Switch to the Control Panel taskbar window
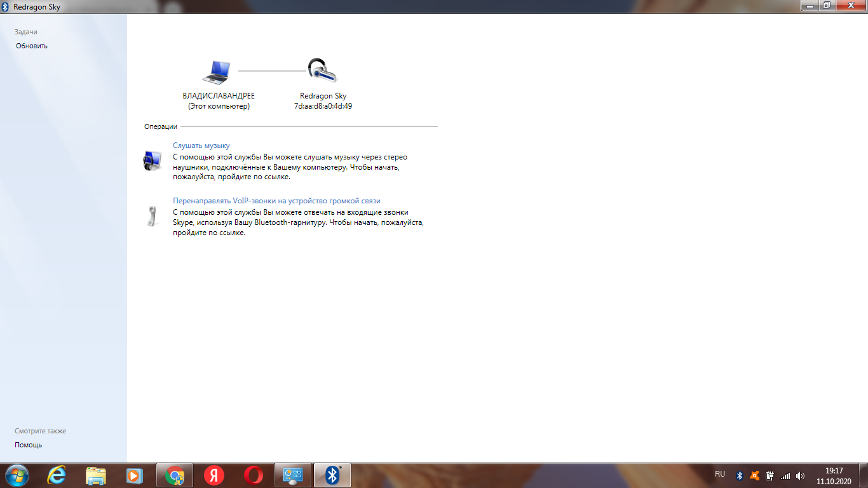The image size is (868, 488). 293,475
